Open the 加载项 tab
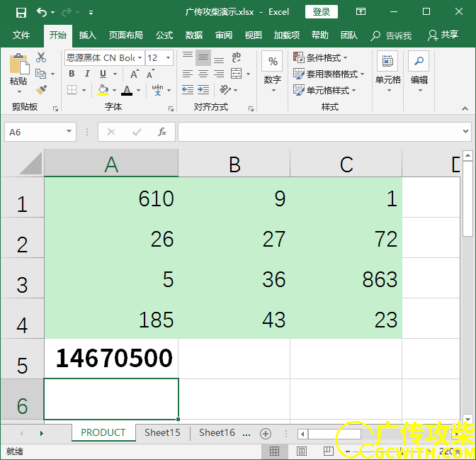This screenshot has height=460, width=476. 287,35
